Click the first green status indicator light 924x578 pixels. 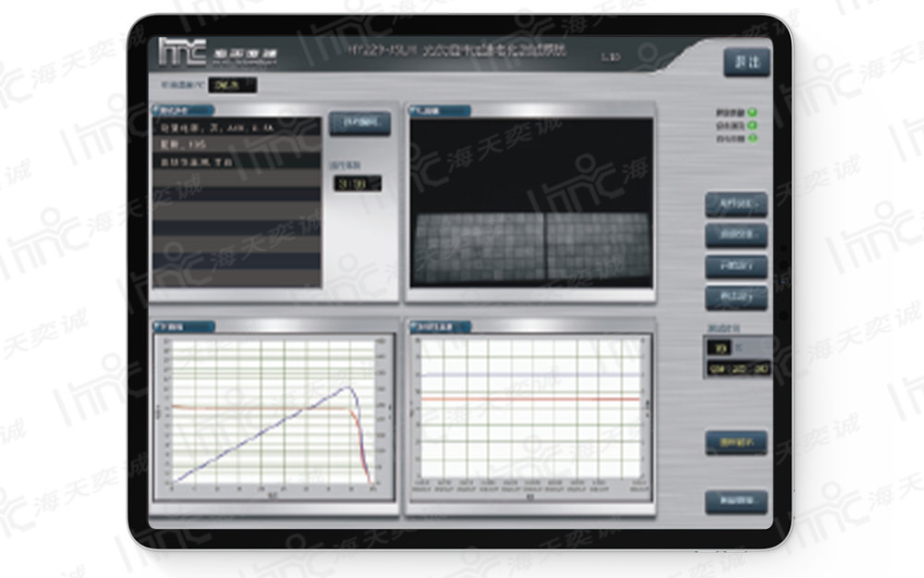[x=752, y=113]
